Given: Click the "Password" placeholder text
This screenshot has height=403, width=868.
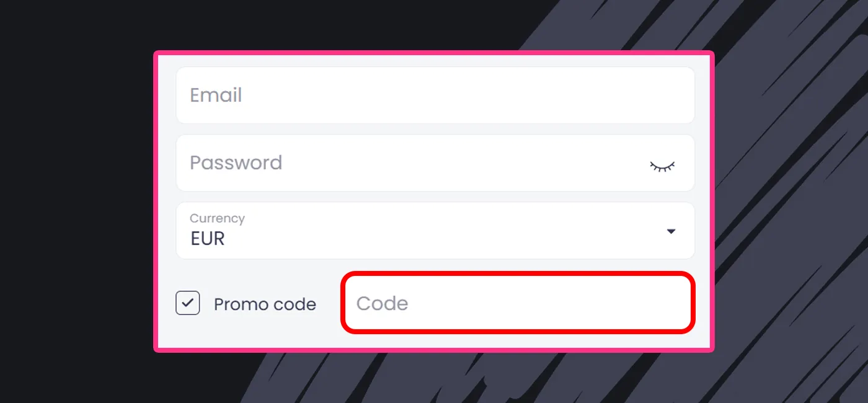Looking at the screenshot, I should coord(236,163).
